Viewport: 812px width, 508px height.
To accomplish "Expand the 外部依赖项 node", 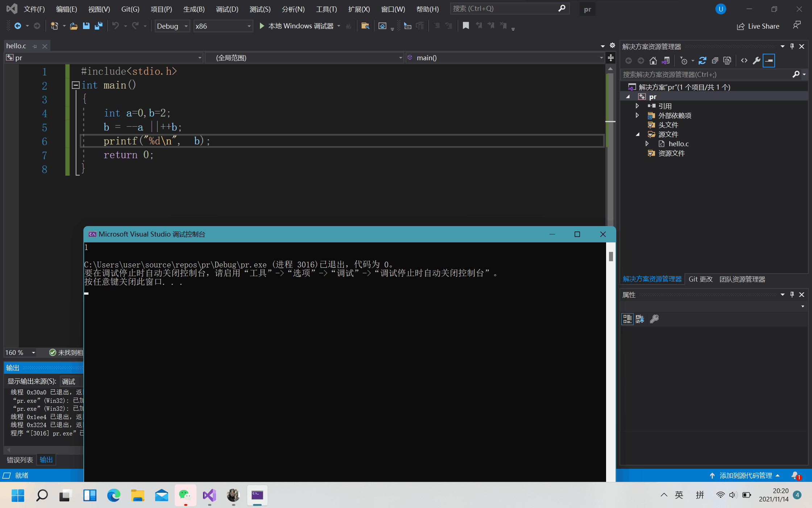I will 637,115.
